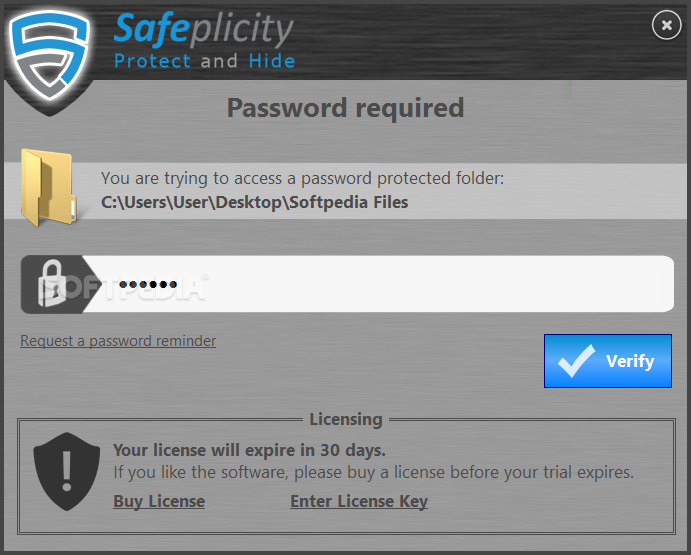The image size is (691, 555).
Task: Click the Protect and Hide tagline
Action: click(x=204, y=61)
